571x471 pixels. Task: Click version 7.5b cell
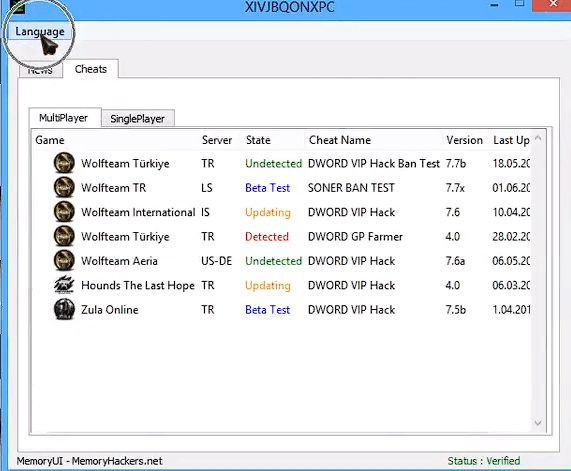[456, 310]
